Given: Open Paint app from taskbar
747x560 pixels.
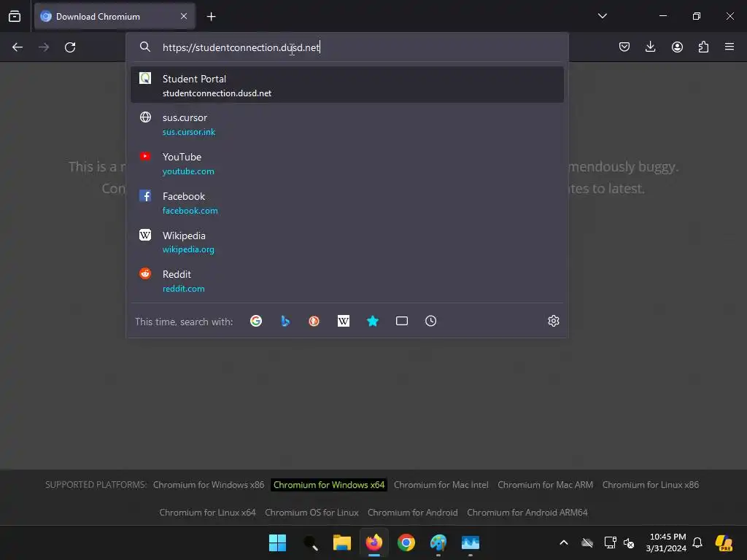Looking at the screenshot, I should (438, 542).
